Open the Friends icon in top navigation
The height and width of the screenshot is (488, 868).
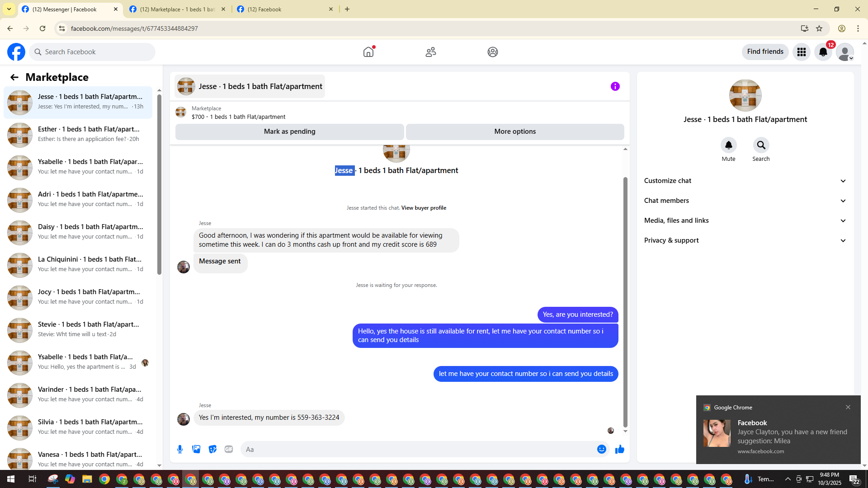pos(431,52)
